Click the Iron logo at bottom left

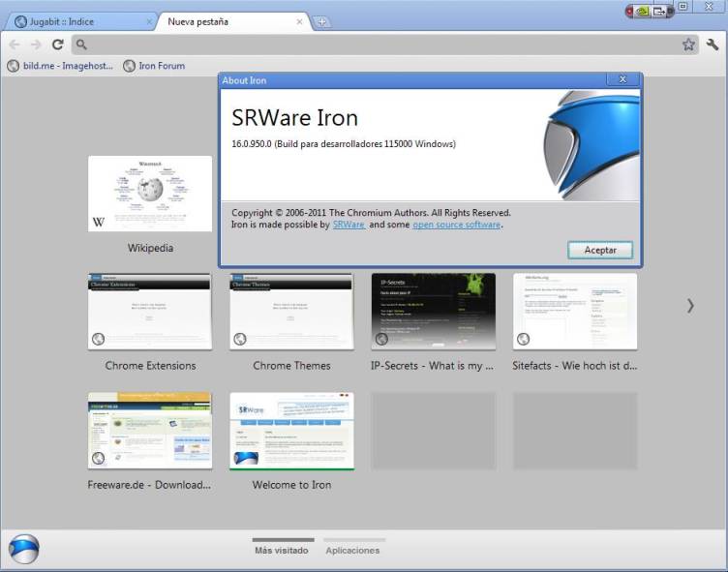tap(23, 549)
